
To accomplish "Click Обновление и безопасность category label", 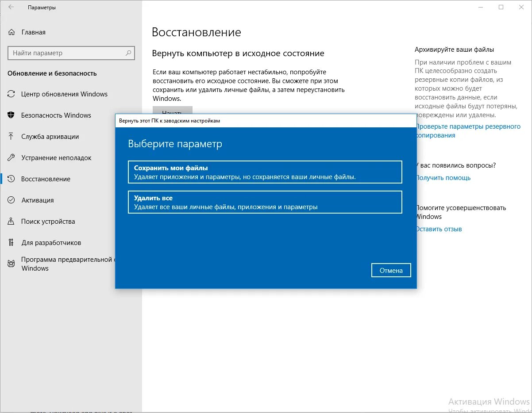I will pyautogui.click(x=52, y=73).
